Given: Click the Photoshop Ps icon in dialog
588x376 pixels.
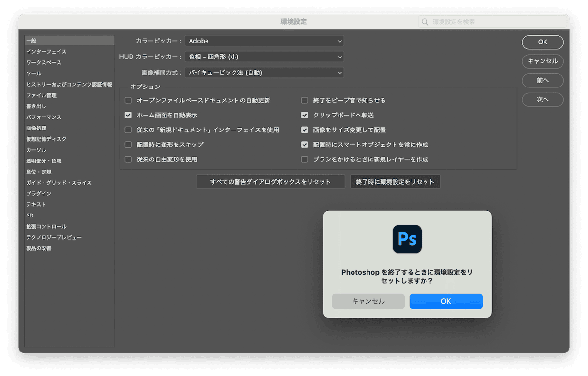Looking at the screenshot, I should pyautogui.click(x=407, y=239).
